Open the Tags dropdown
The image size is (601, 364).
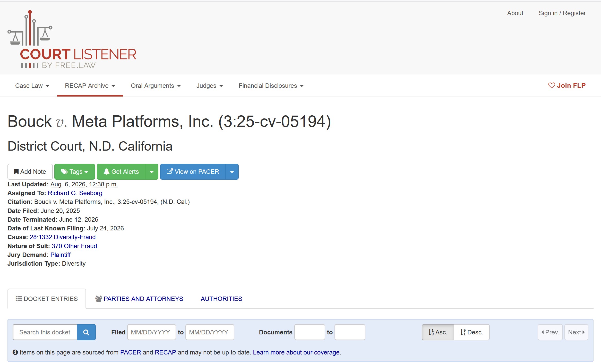click(75, 172)
